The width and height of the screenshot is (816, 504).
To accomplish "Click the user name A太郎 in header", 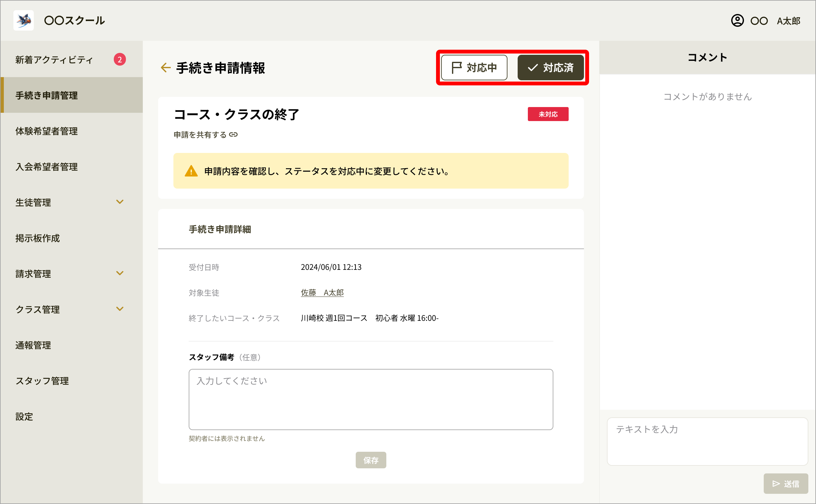I will pyautogui.click(x=788, y=21).
